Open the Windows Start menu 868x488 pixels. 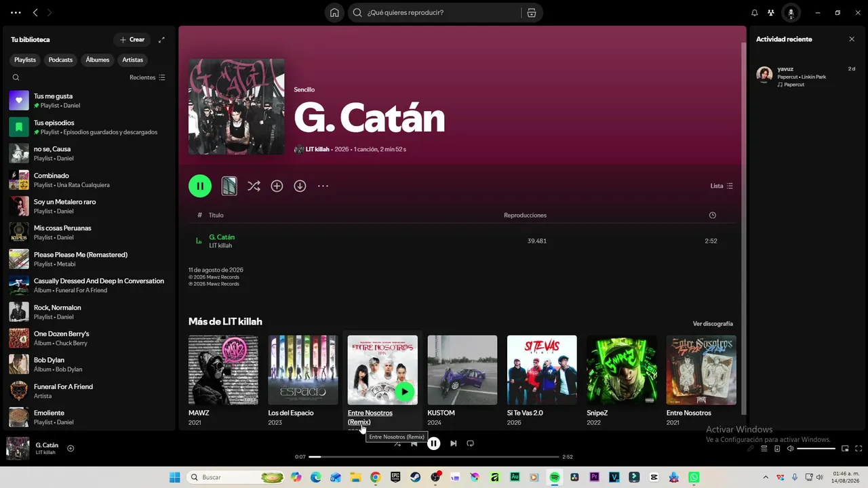click(x=174, y=477)
